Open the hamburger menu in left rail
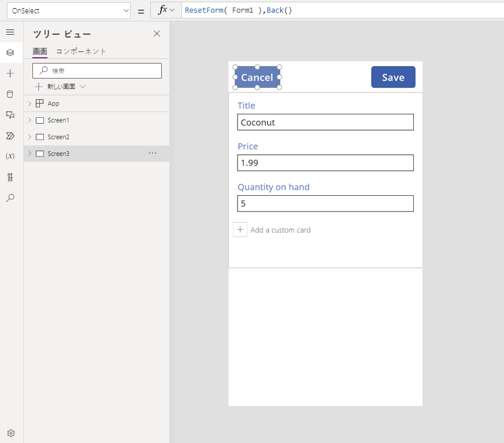 point(10,32)
